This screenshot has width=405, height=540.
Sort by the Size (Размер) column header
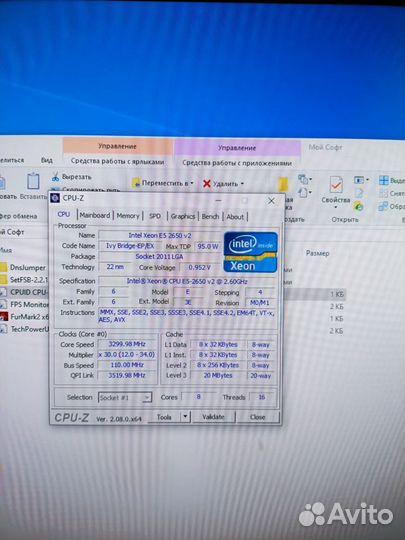(318, 253)
